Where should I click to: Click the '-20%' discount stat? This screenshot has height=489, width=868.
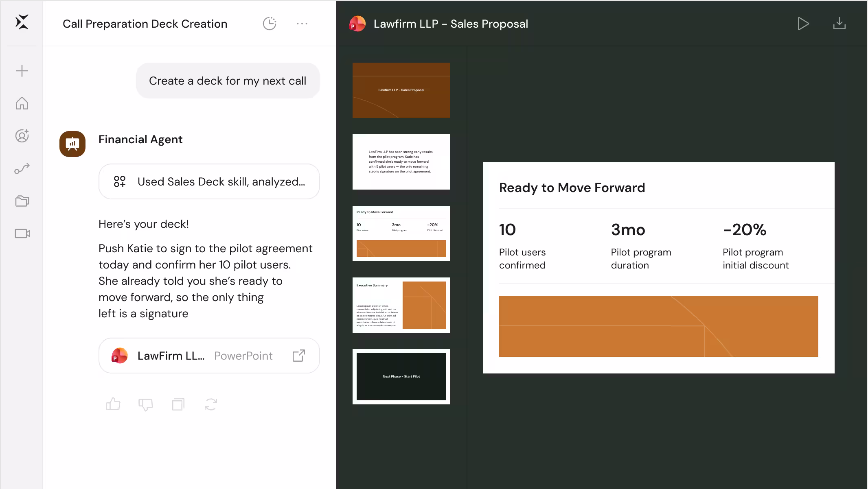(745, 230)
